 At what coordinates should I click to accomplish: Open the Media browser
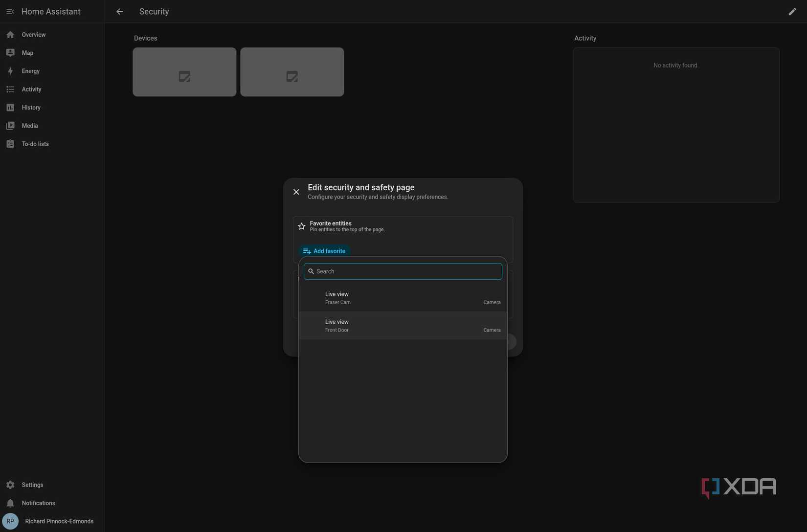(52, 126)
